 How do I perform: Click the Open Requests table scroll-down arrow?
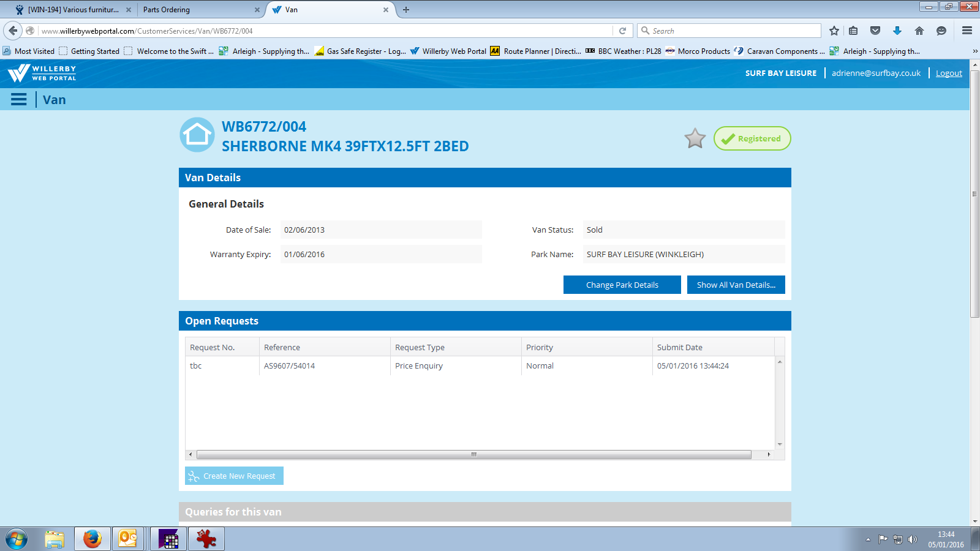pos(780,444)
